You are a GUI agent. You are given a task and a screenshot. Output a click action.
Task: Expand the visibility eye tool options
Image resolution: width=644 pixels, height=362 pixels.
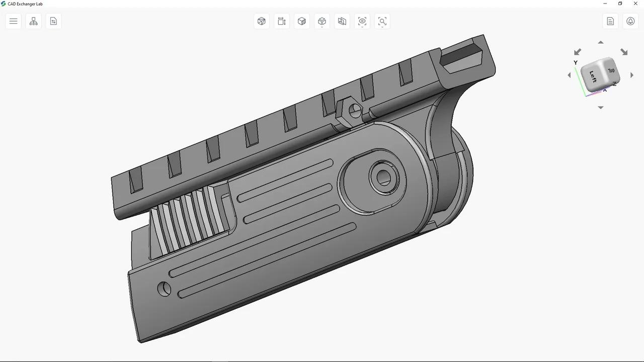(362, 26)
